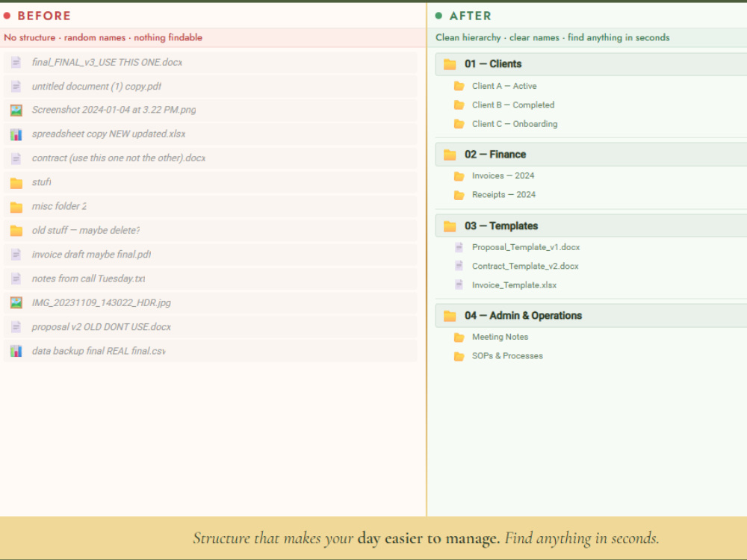Click the folder icon of 04 — Admin & Operations
The height and width of the screenshot is (560, 747).
point(450,316)
